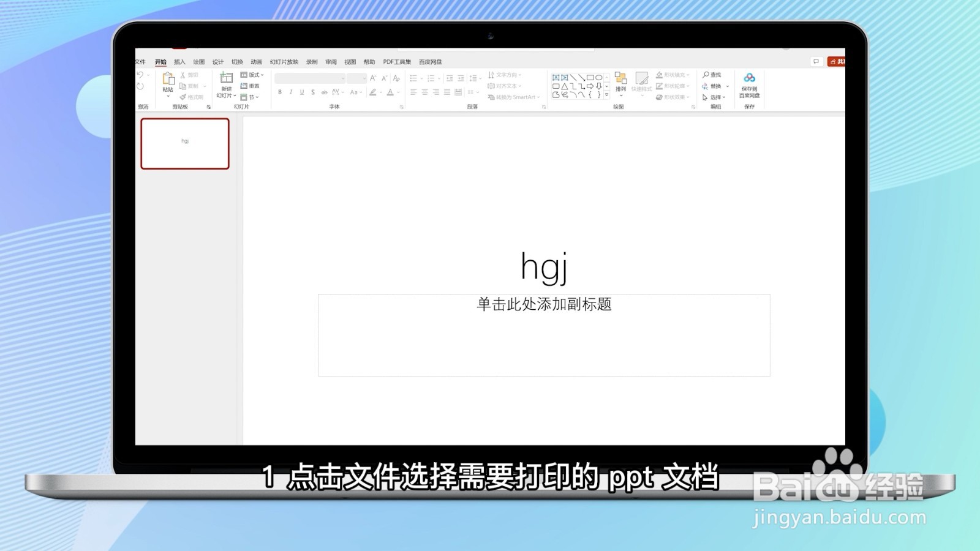The width and height of the screenshot is (980, 551).
Task: Click the Redo arrow icon
Action: pos(140,86)
